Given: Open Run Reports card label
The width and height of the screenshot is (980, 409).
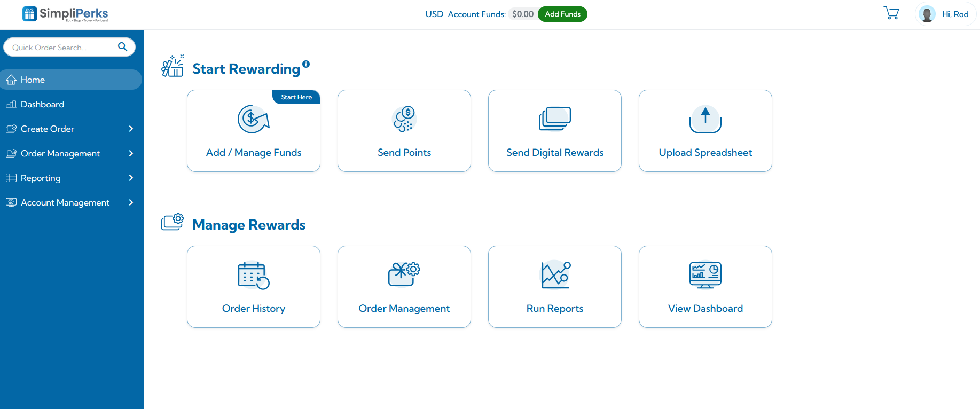Looking at the screenshot, I should 555,309.
